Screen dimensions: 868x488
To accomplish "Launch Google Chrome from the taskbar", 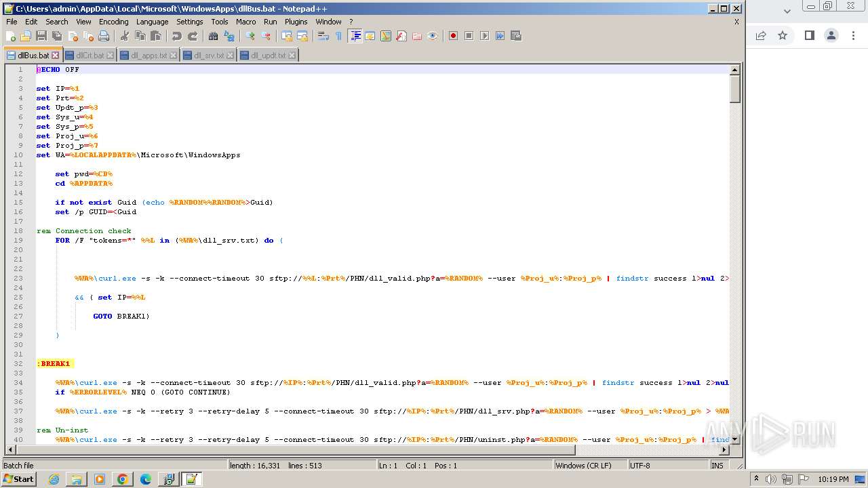I will 122,479.
